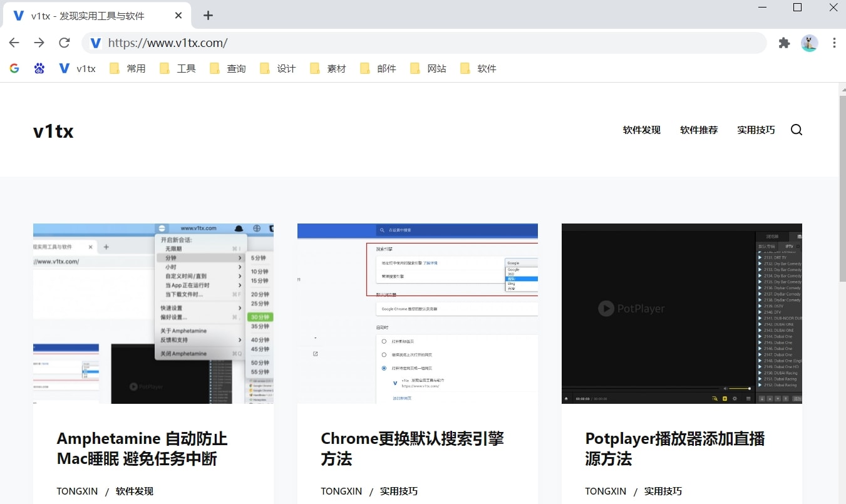Open the Baidu bookmark icon
Screen dimensions: 846x504
(x=39, y=68)
